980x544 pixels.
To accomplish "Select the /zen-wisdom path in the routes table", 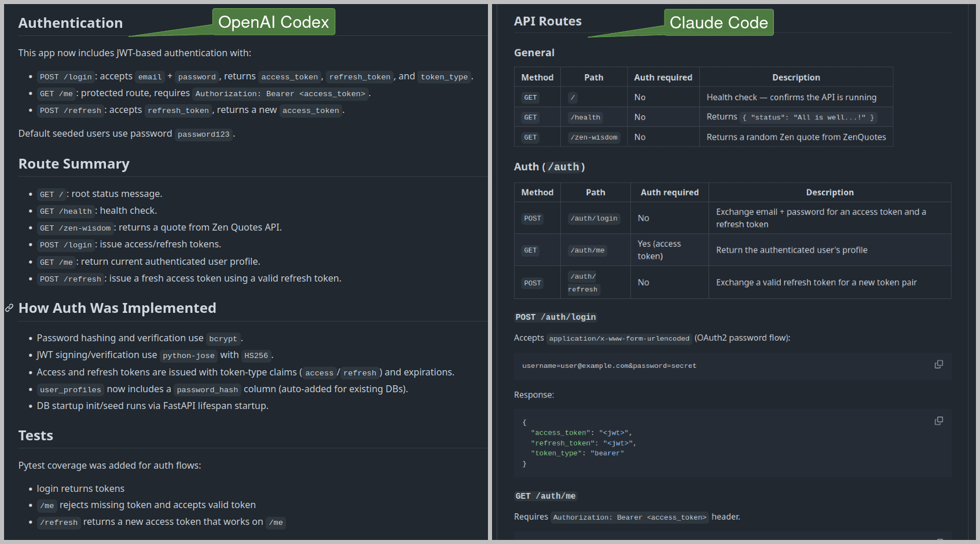I will (594, 137).
